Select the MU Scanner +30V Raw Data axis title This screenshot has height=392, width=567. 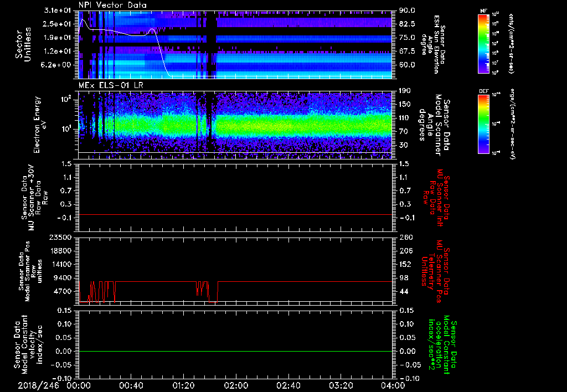pyautogui.click(x=34, y=198)
